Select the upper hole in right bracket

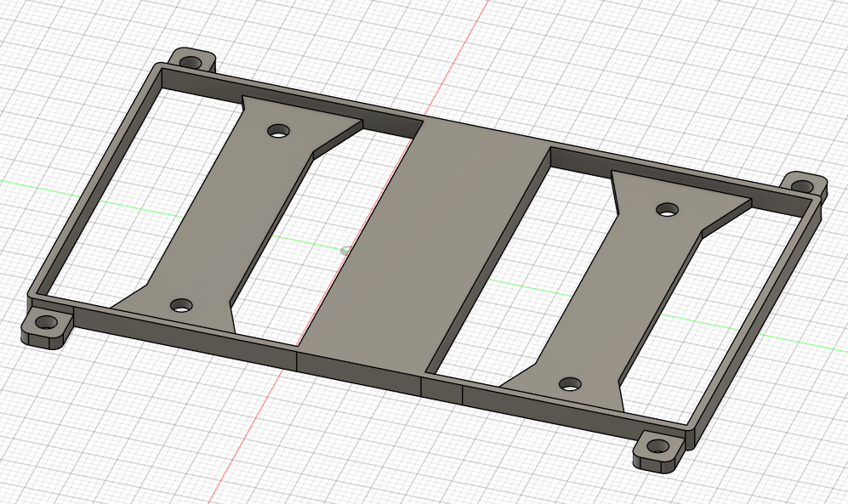pos(669,209)
